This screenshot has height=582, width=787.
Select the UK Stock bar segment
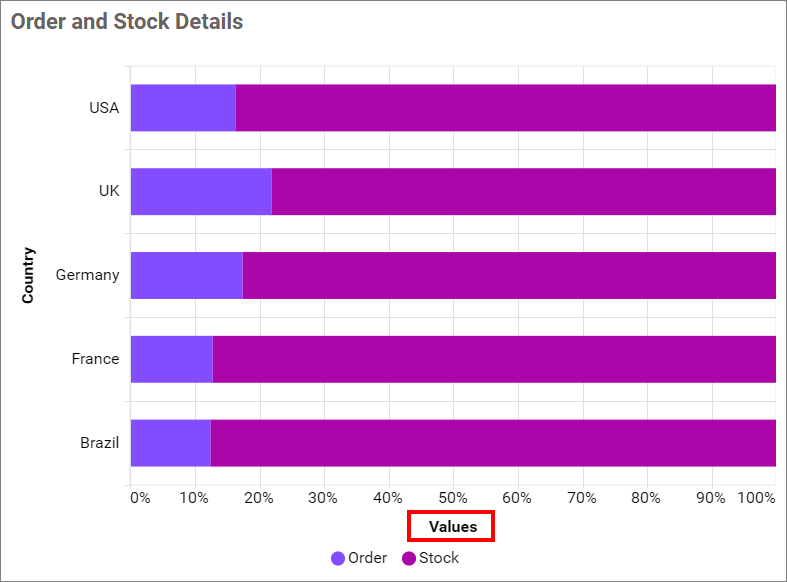point(523,192)
